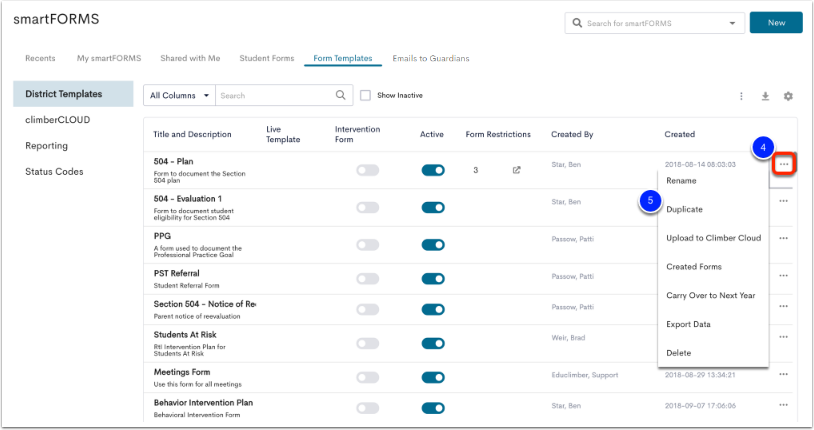Toggle Active switch for PPG
814x430 pixels.
pos(433,245)
